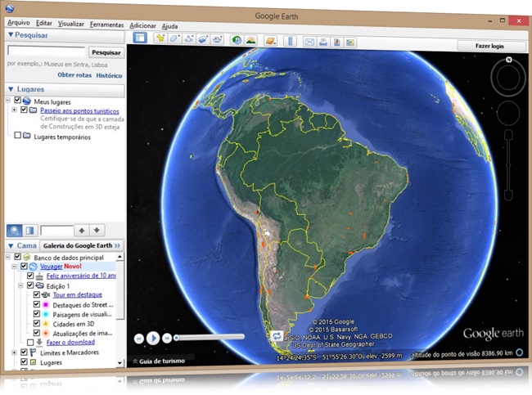Select the Add Path tool
This screenshot has height=395, width=532.
[x=189, y=39]
